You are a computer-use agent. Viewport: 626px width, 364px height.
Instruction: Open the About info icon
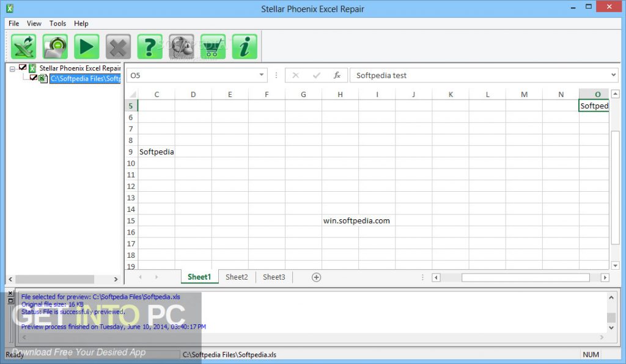[245, 46]
